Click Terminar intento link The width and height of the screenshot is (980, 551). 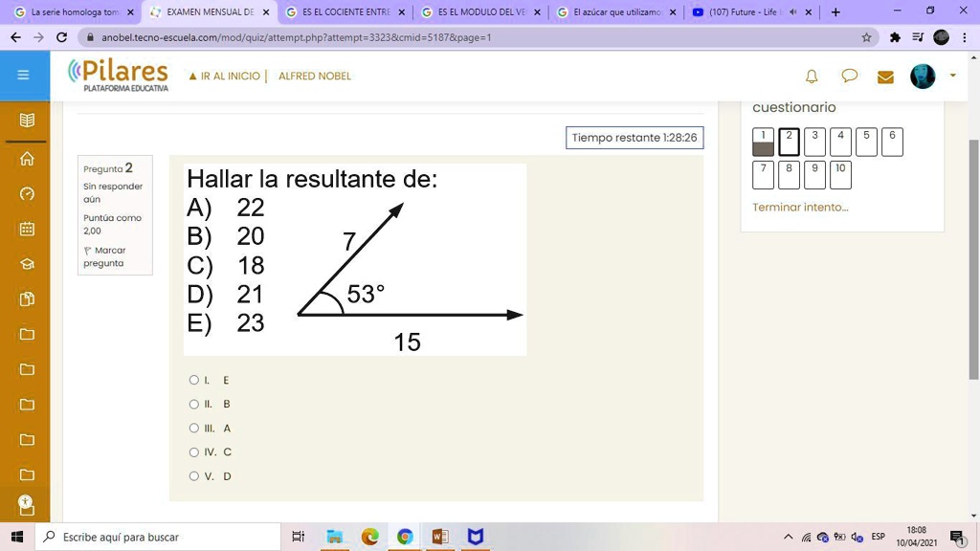(800, 207)
